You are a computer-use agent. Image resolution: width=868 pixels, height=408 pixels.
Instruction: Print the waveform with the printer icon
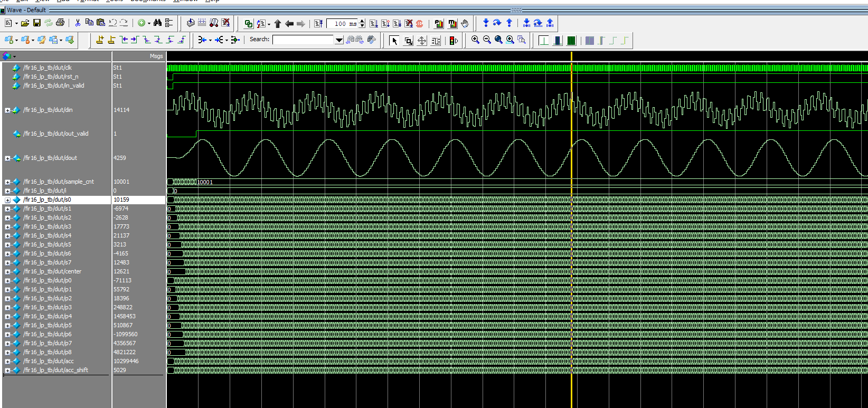[60, 23]
